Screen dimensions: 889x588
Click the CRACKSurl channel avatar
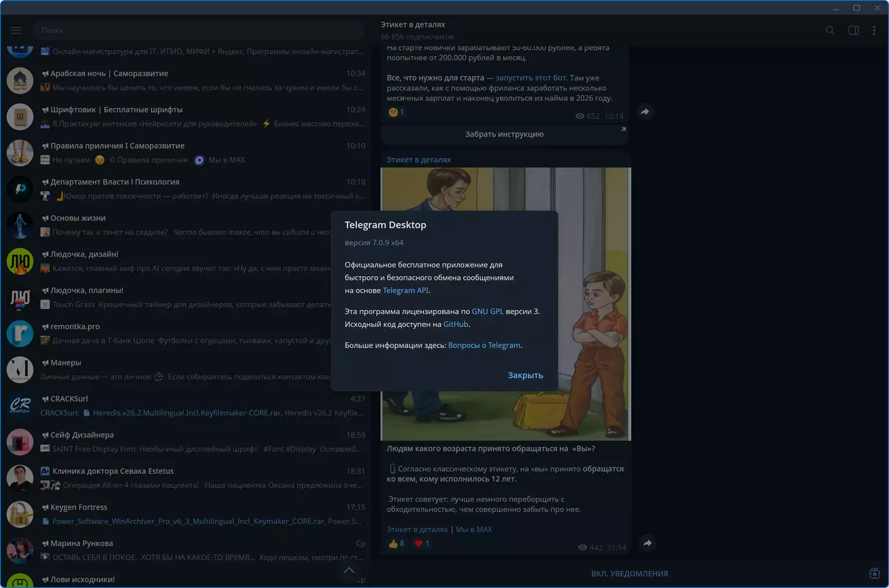20,406
